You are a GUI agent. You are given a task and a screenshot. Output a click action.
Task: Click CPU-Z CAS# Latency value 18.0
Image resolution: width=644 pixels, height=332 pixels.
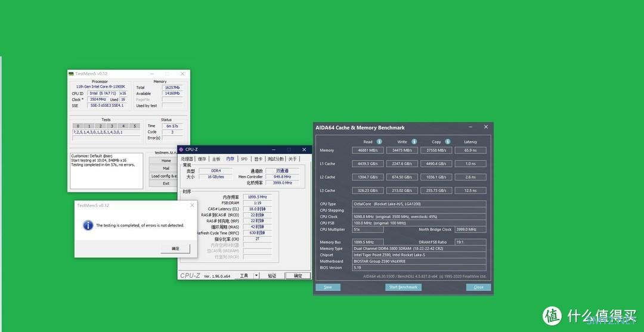pyautogui.click(x=257, y=209)
